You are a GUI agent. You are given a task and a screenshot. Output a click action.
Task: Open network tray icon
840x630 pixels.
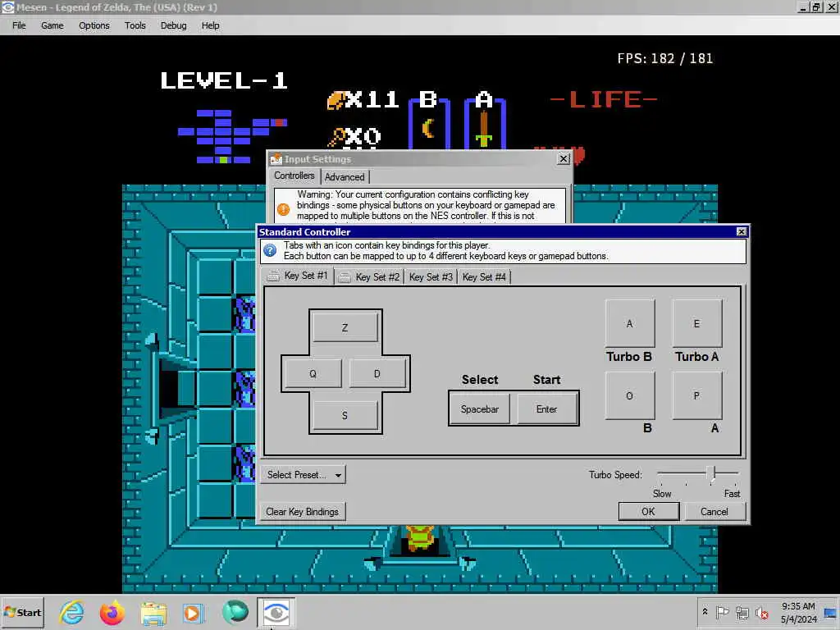tap(742, 612)
